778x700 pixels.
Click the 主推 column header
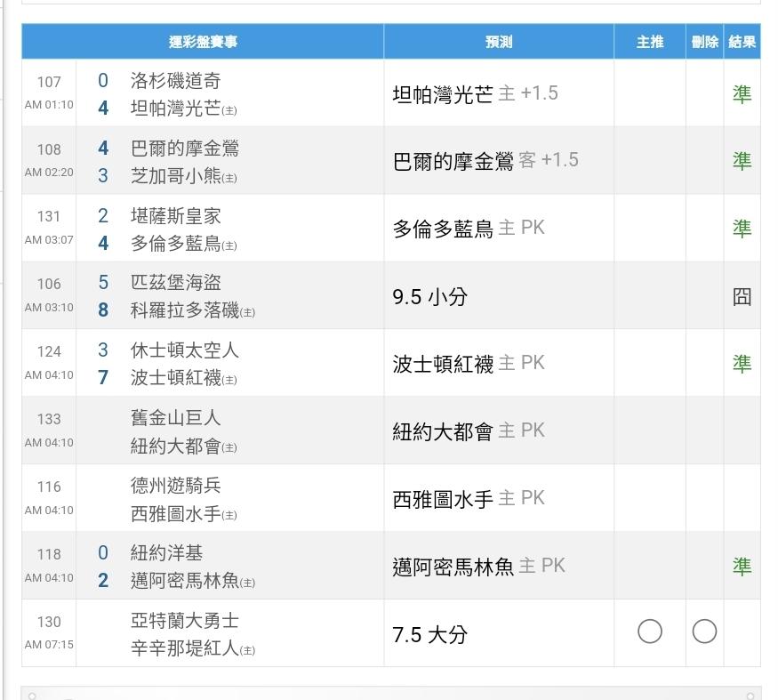[x=650, y=42]
